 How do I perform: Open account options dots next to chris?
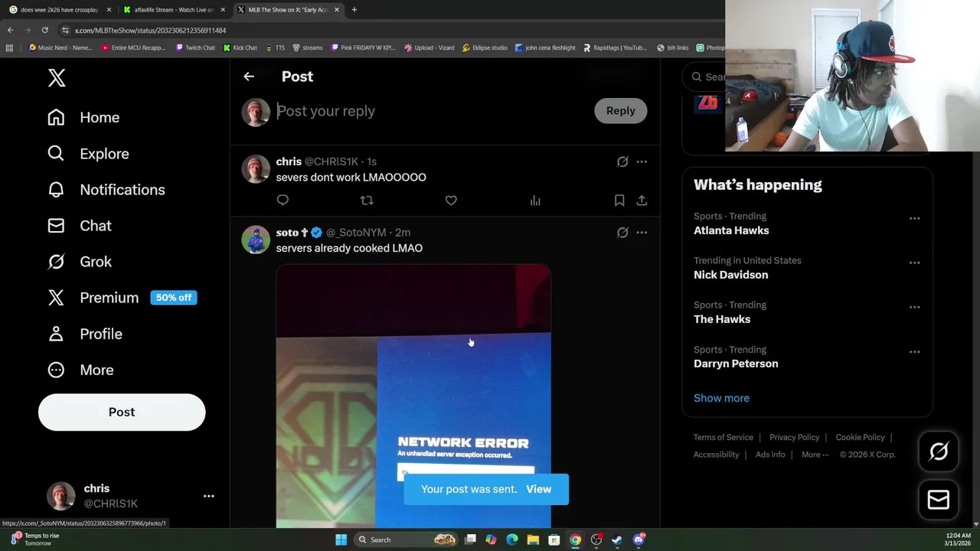click(x=208, y=496)
